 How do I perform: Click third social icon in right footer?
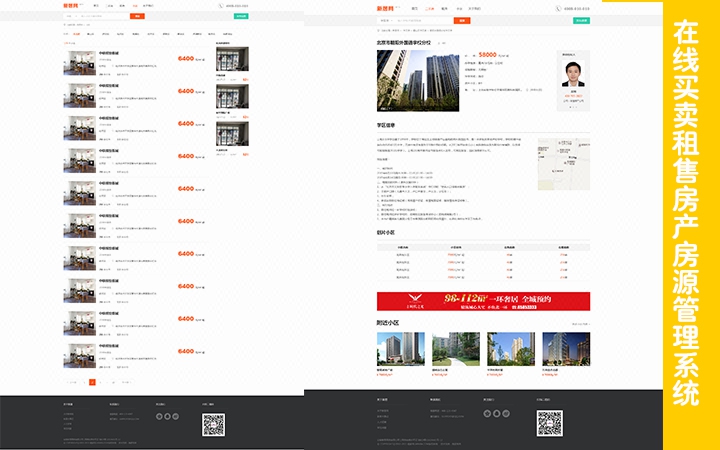pyautogui.click(x=506, y=414)
